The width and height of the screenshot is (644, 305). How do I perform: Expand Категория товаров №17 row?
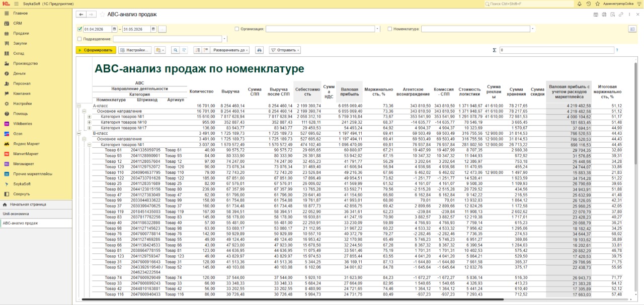(89, 128)
